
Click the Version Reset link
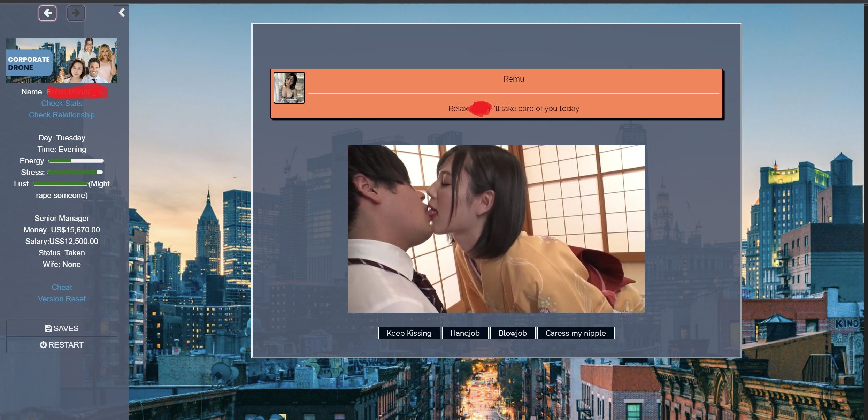62,299
